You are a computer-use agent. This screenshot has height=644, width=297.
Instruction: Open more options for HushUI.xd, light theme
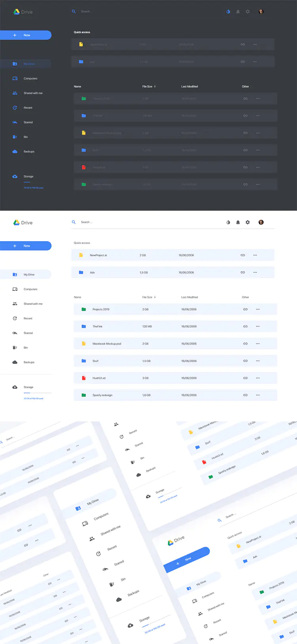coord(258,378)
